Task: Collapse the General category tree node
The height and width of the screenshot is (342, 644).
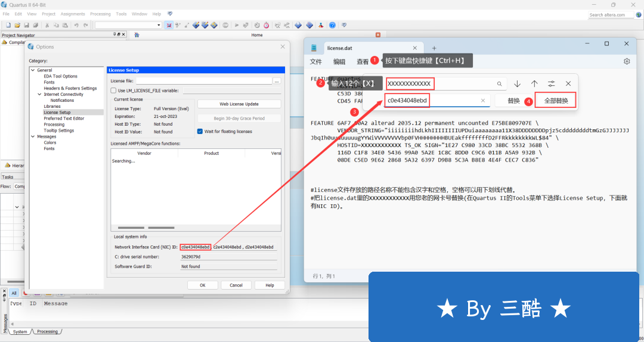Action: (x=33, y=70)
